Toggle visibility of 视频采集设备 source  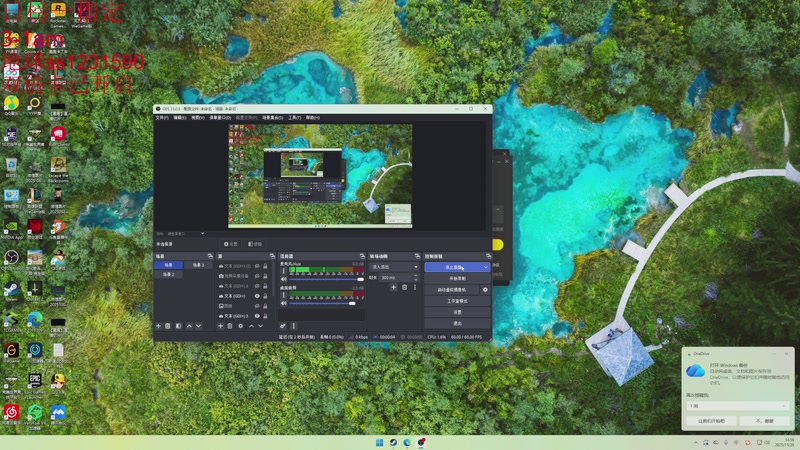click(x=257, y=276)
